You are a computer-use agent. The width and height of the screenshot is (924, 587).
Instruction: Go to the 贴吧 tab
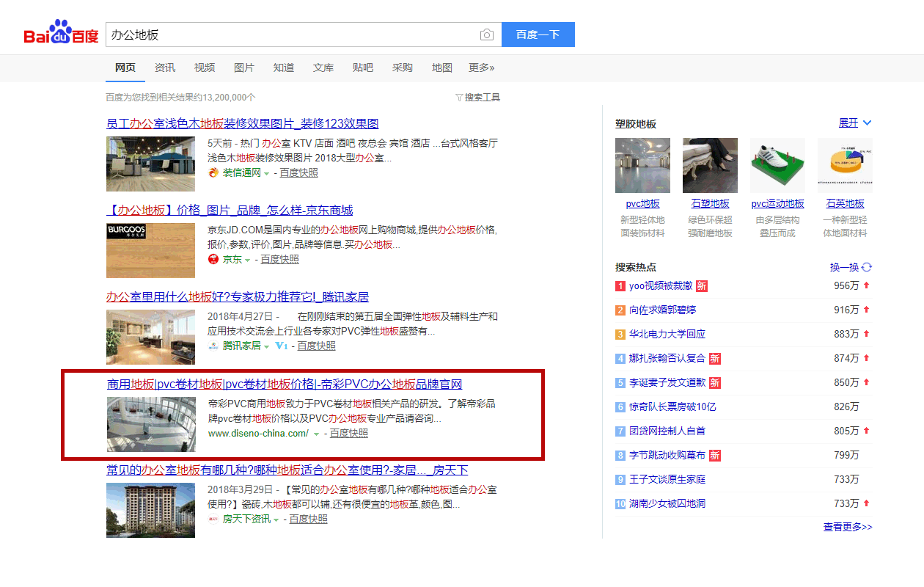pos(363,68)
